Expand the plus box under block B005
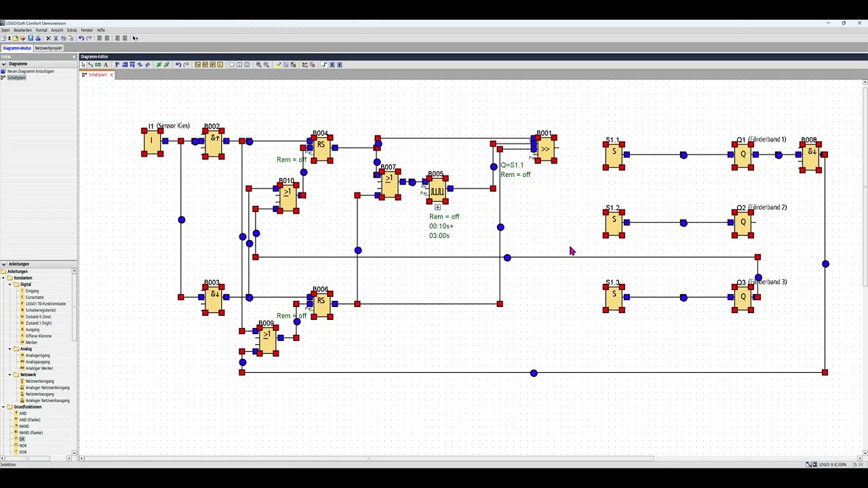This screenshot has height=488, width=868. [437, 207]
